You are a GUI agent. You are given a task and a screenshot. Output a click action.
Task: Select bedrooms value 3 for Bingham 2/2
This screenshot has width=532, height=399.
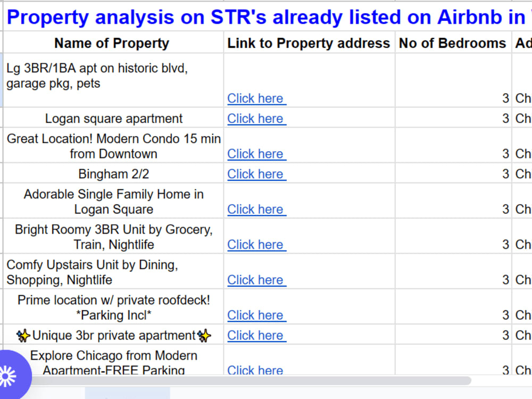pyautogui.click(x=453, y=174)
